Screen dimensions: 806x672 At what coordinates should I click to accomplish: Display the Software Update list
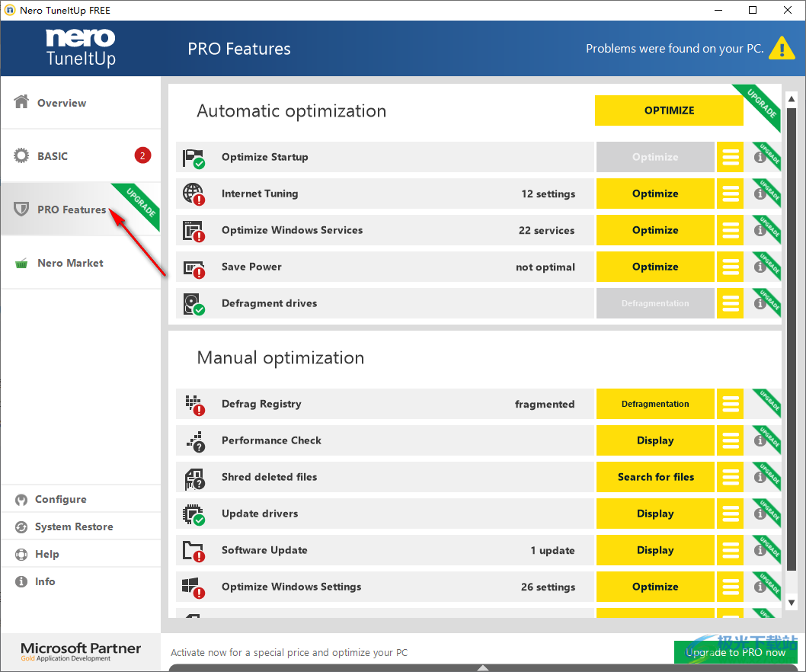[655, 549]
